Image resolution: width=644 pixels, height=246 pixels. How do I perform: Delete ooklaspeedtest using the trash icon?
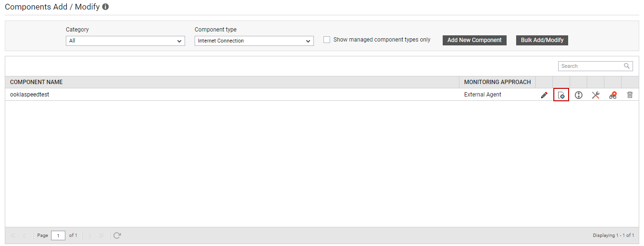[630, 95]
